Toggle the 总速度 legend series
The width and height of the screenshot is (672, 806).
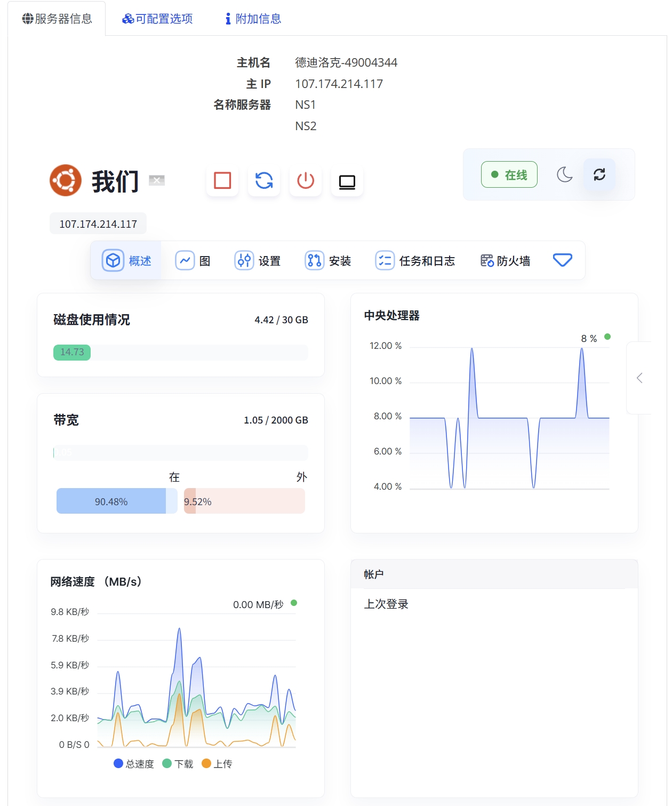(134, 764)
